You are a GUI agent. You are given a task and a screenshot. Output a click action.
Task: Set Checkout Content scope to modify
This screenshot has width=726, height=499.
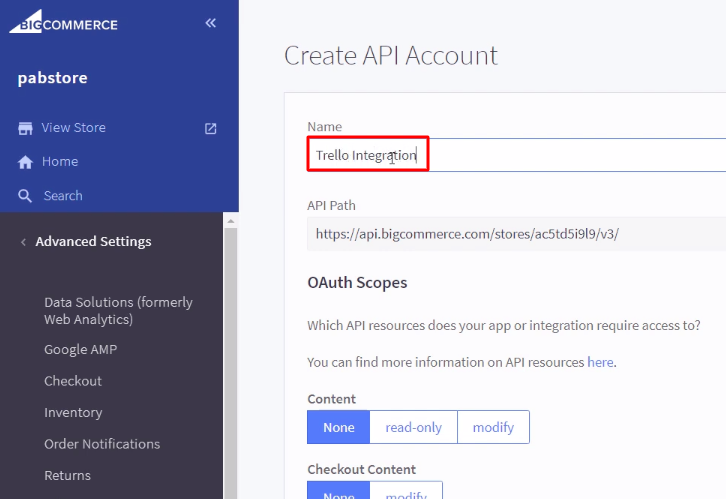[x=406, y=491]
